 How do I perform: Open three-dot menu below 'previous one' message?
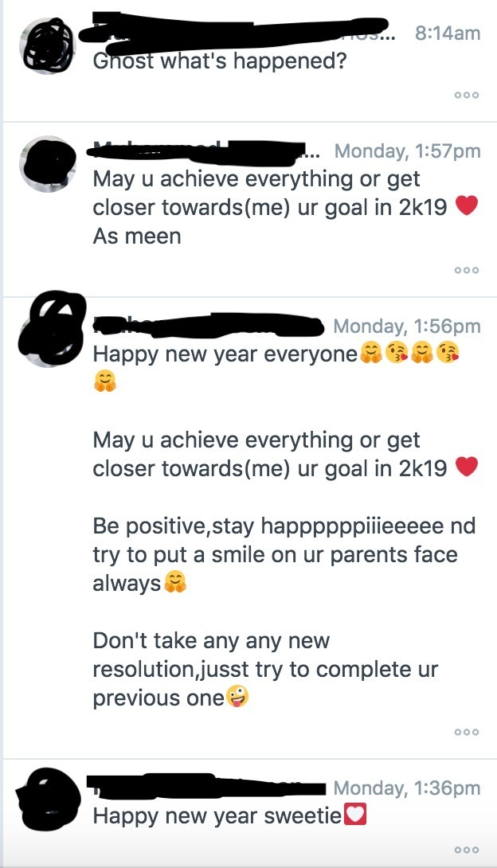(467, 732)
